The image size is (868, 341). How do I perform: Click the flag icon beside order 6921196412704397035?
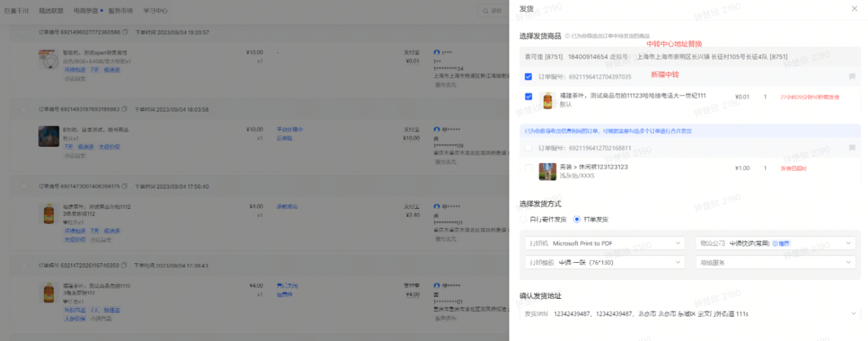[x=852, y=77]
